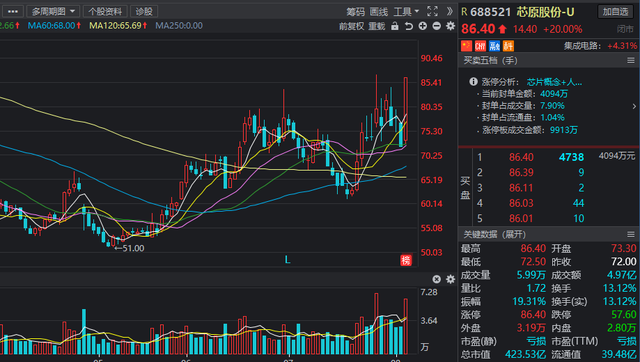Click the chart lock icon

395,26
